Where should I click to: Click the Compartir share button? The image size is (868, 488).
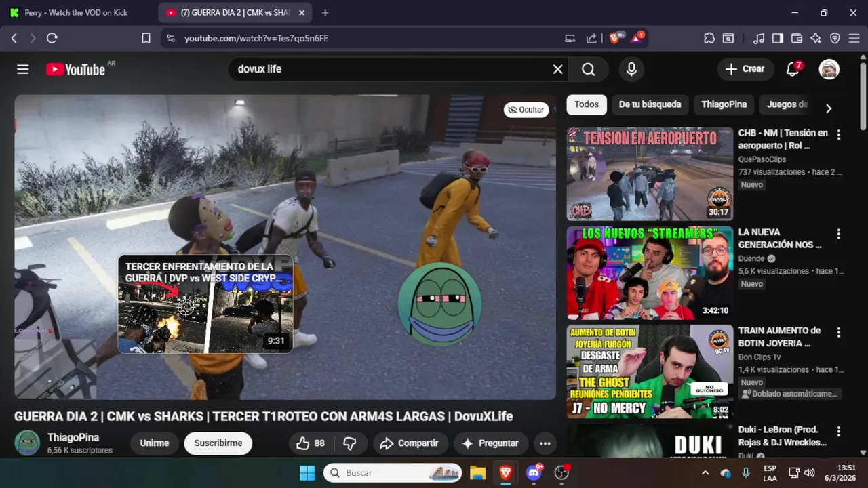(410, 443)
